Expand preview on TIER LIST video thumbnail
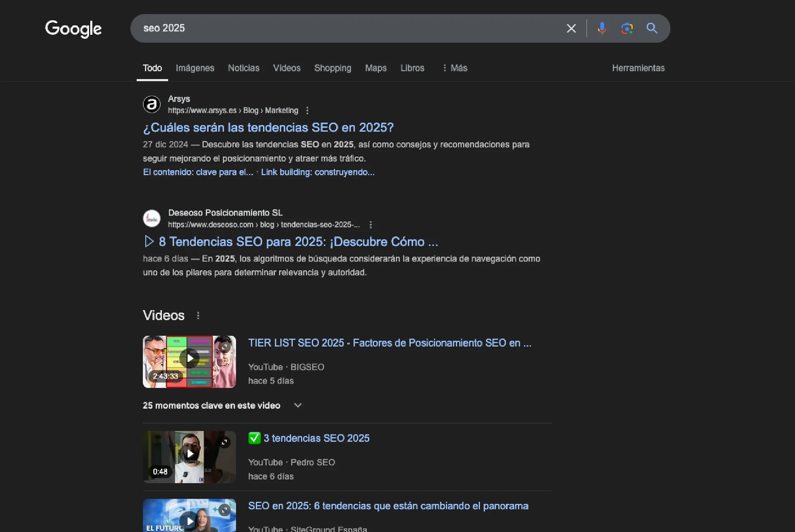 tap(225, 347)
